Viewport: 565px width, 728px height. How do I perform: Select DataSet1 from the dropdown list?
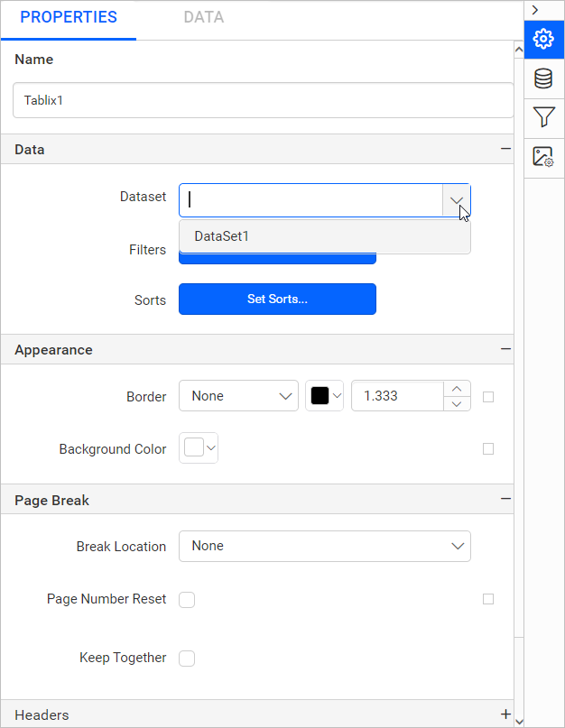click(x=325, y=236)
